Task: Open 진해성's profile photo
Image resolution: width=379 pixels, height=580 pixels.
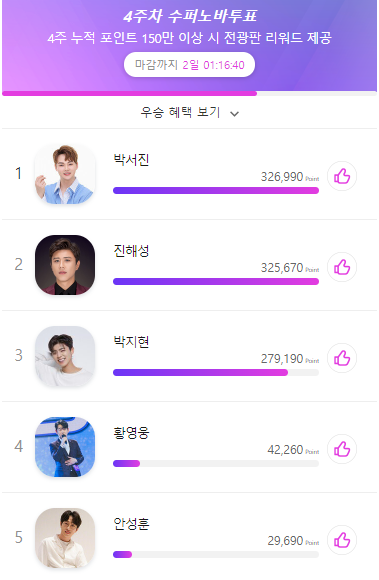Action: [x=65, y=265]
